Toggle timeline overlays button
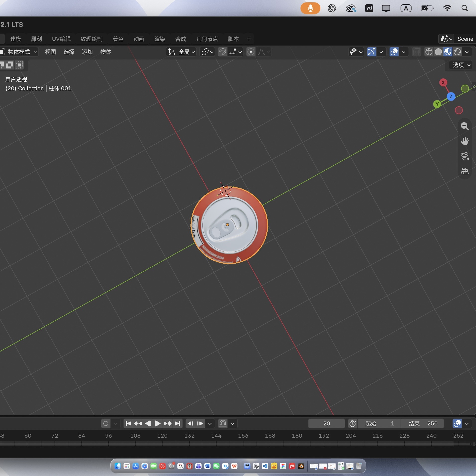Image resolution: width=476 pixels, height=476 pixels. [x=457, y=423]
